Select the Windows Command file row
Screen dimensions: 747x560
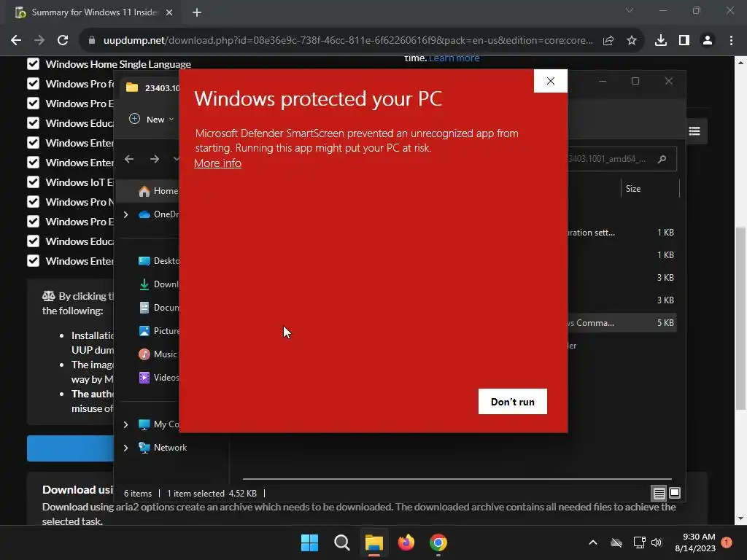[621, 323]
